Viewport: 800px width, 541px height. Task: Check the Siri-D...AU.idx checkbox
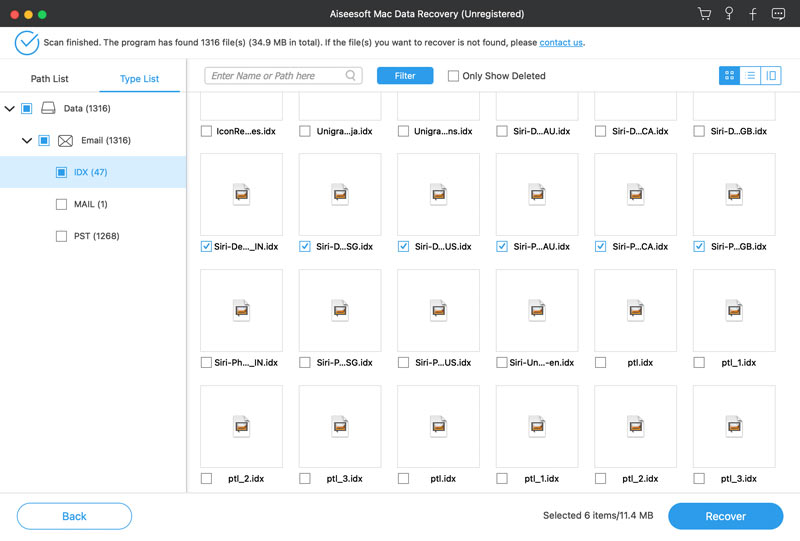point(502,131)
